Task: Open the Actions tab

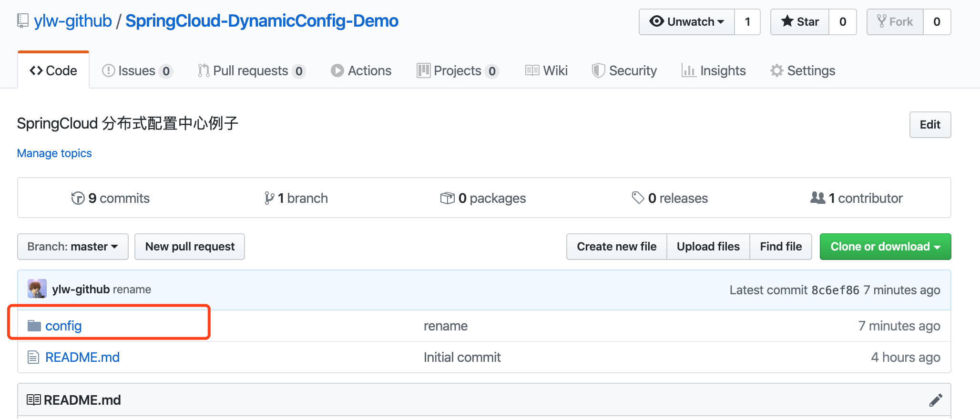Action: coord(361,70)
